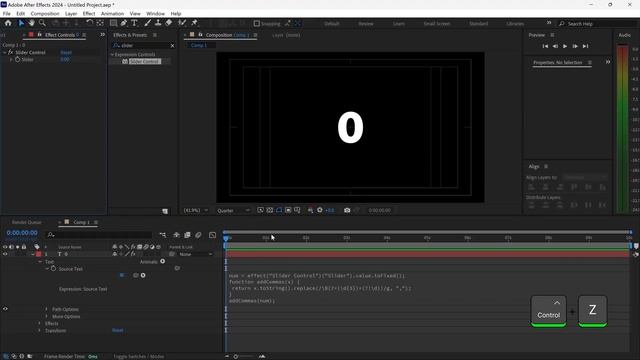Expand Path Options in the timeline
The image size is (640, 360).
pos(47,309)
